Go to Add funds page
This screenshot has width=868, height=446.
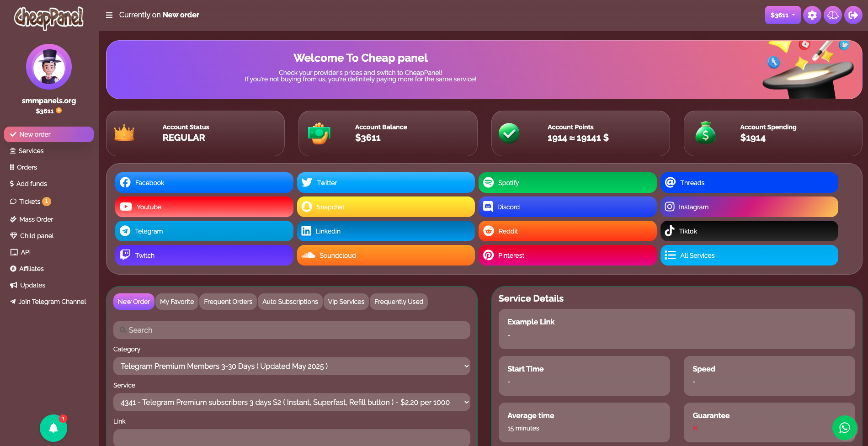coord(32,184)
